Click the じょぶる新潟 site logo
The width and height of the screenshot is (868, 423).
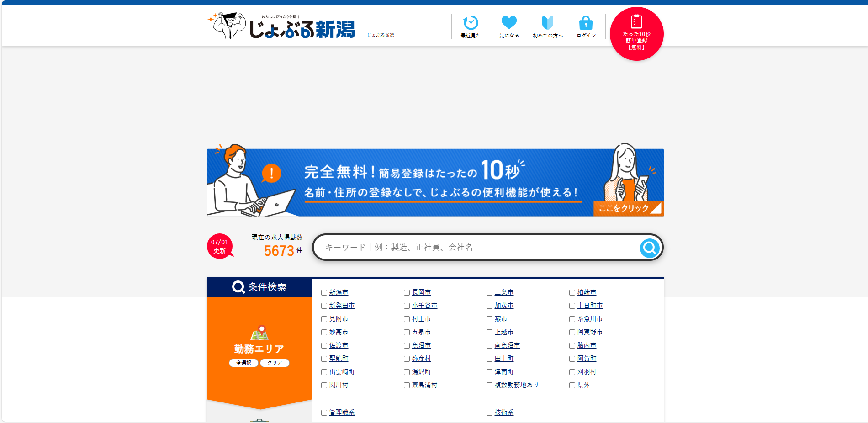pyautogui.click(x=282, y=26)
